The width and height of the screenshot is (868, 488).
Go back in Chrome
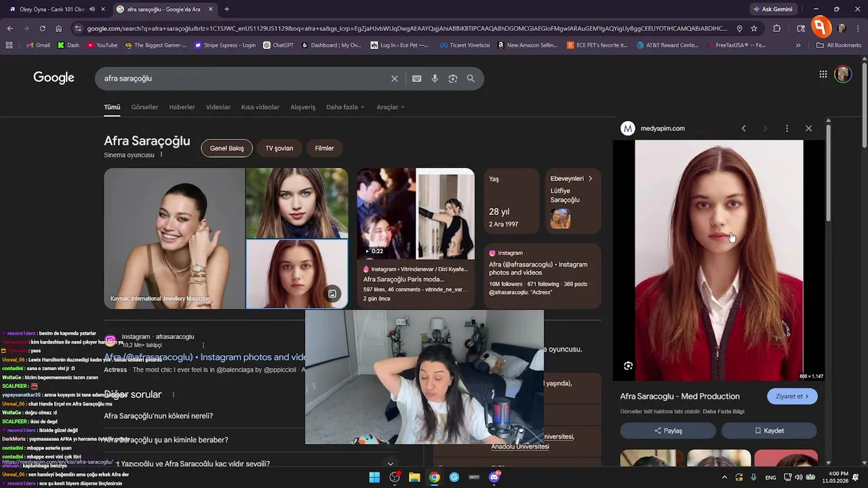tap(9, 28)
